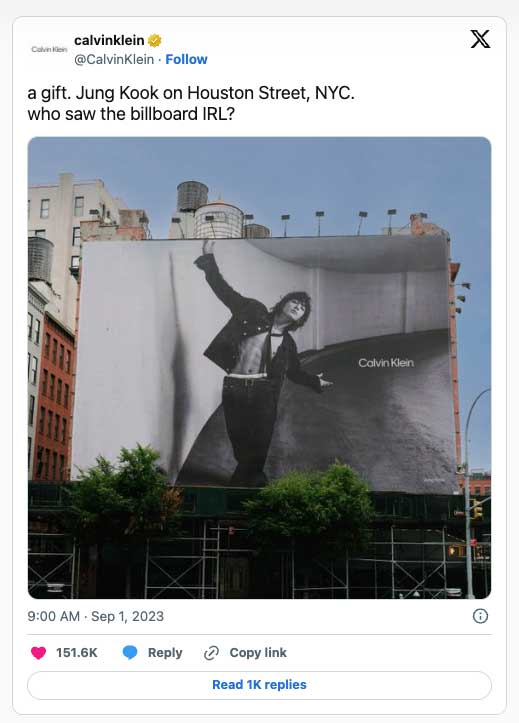This screenshot has height=723, width=519.
Task: Click the Calvin Klein profile avatar
Action: (49, 49)
